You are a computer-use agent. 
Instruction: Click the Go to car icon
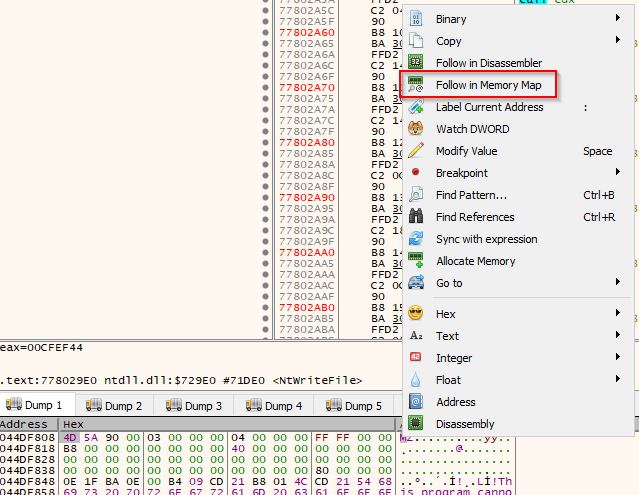(416, 283)
